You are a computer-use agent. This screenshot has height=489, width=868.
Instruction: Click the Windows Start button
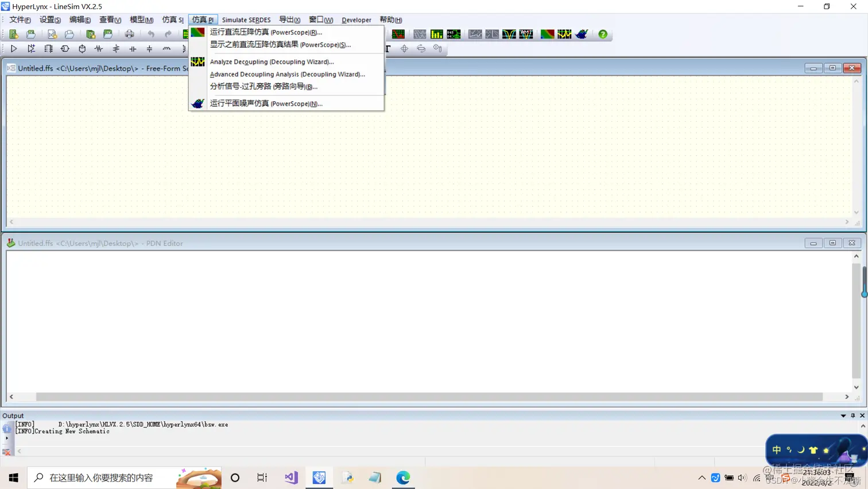coord(13,478)
